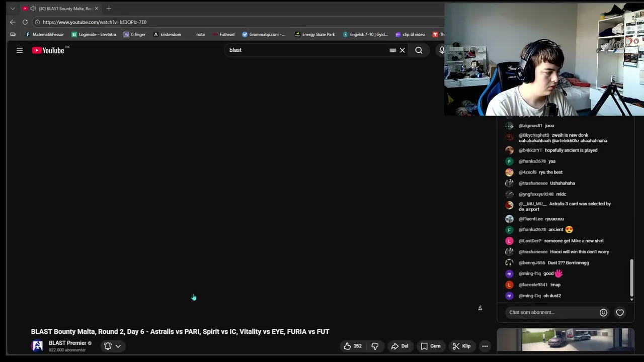Screen dimensions: 644x362
Task: Open @yngfoxxyu9248 avatar in chat
Action: point(509,194)
